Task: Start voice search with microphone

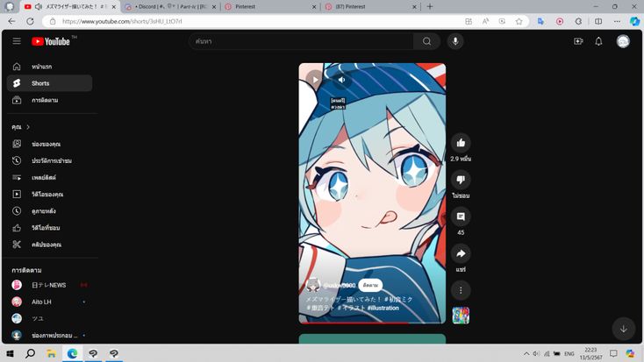Action: (x=455, y=41)
